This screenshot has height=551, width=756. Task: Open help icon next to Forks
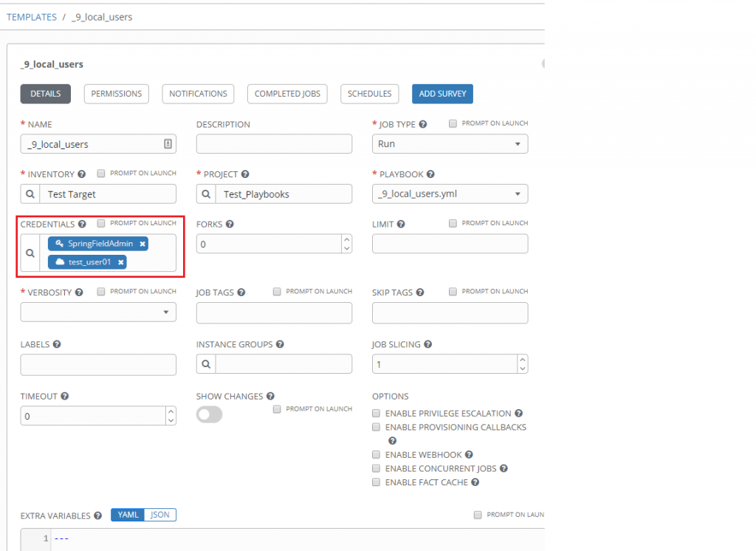coord(230,224)
